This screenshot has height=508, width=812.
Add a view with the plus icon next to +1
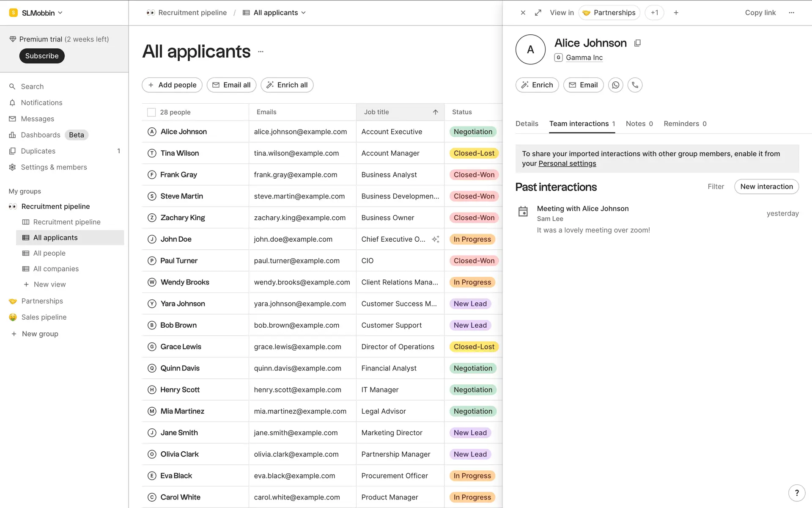click(676, 13)
